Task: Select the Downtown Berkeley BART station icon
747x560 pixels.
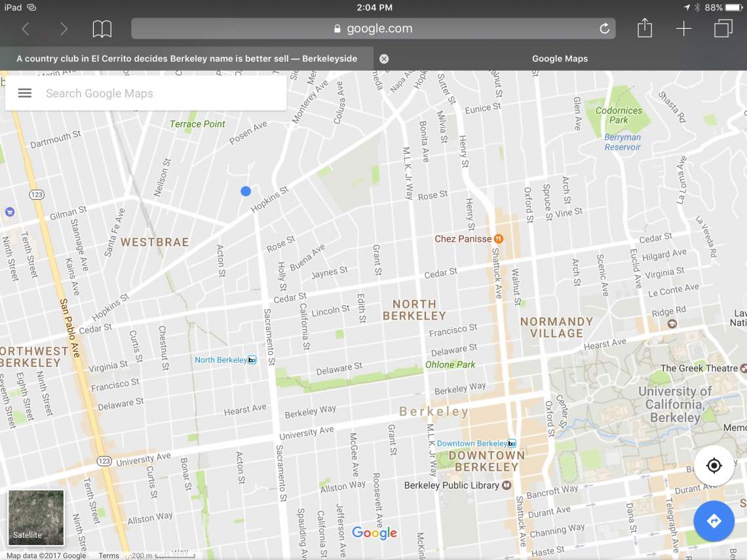Action: click(x=512, y=443)
